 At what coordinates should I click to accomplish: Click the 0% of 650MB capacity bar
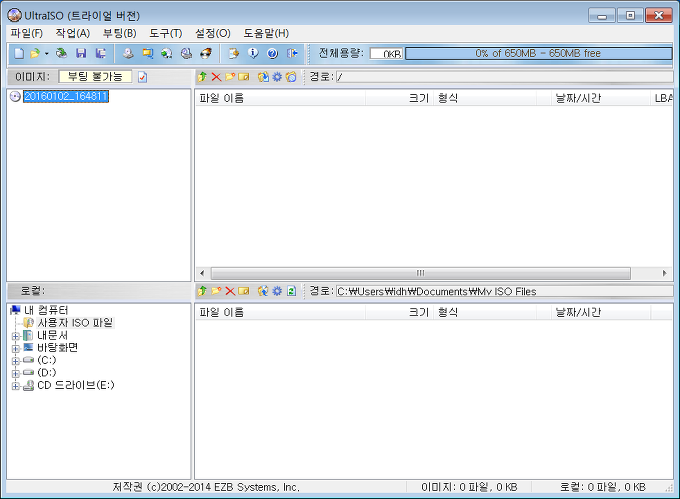(x=538, y=53)
